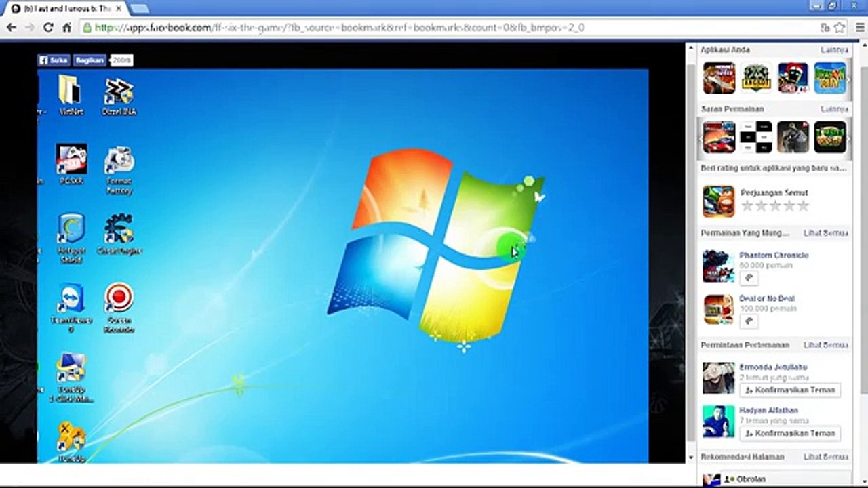The height and width of the screenshot is (488, 868).
Task: Click the Phantom Chronicle game icon
Action: (x=718, y=266)
